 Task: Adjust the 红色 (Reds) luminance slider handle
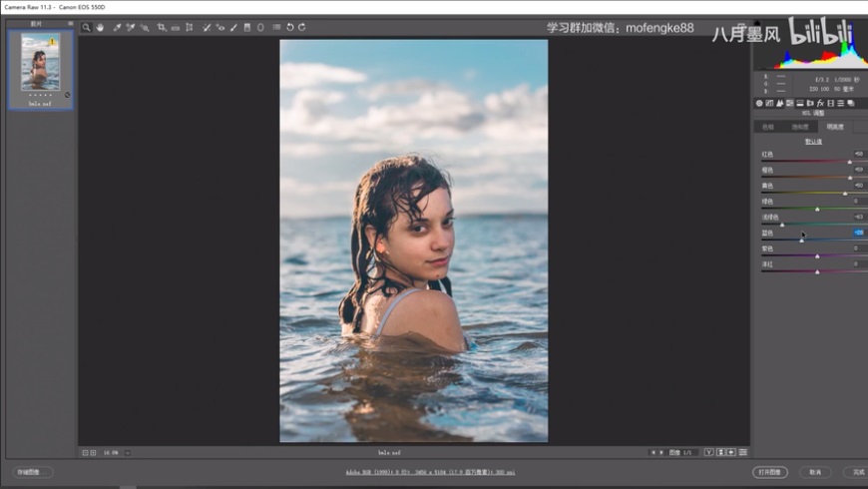[x=850, y=162]
